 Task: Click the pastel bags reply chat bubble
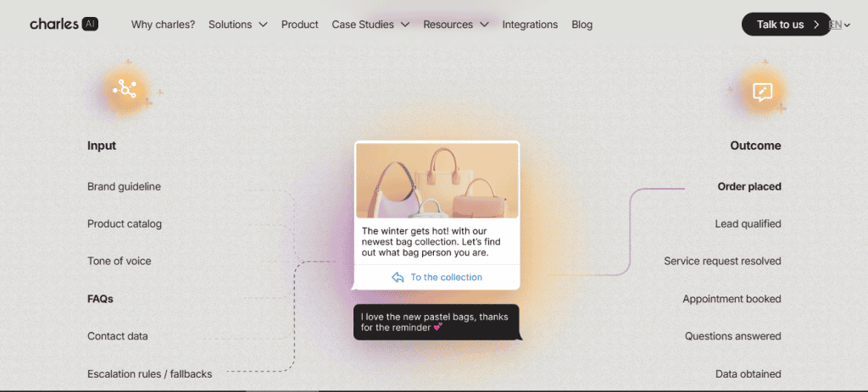coord(436,322)
